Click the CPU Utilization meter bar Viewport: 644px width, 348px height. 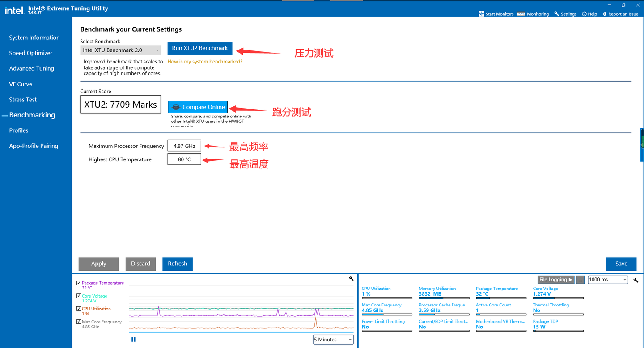point(387,298)
